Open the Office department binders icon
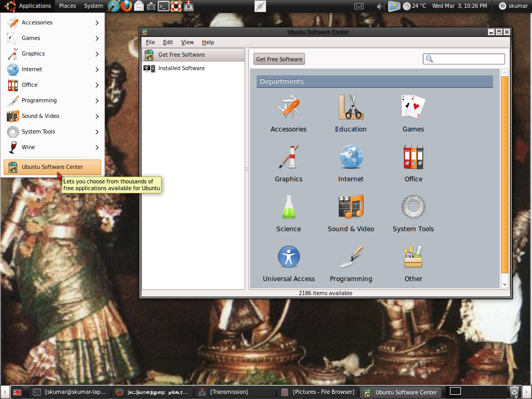This screenshot has height=399, width=532. (x=413, y=157)
